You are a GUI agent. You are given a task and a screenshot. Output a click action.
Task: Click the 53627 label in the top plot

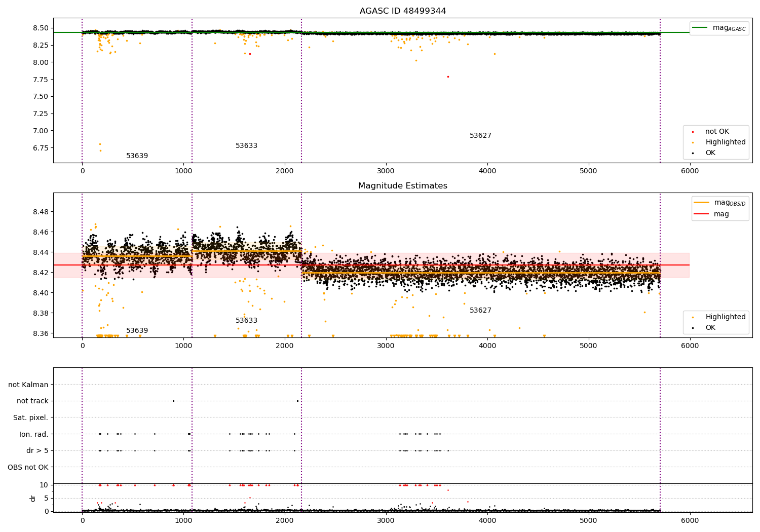[480, 136]
